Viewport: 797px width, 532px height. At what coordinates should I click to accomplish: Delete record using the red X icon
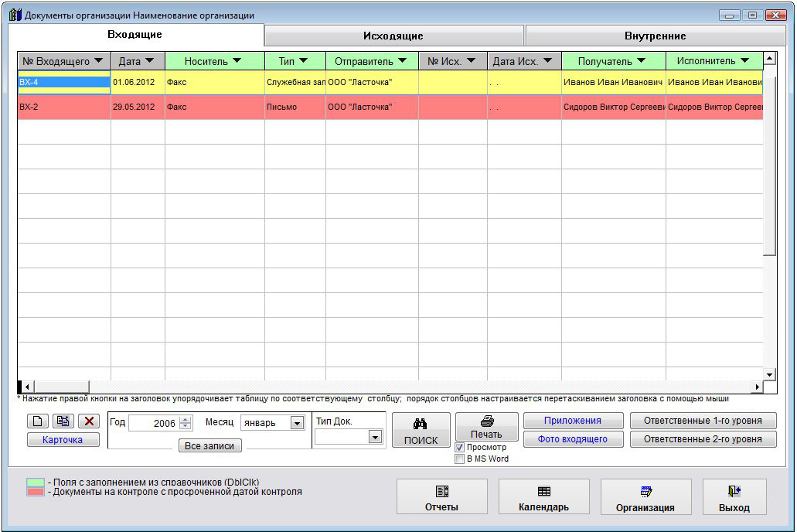click(x=90, y=421)
